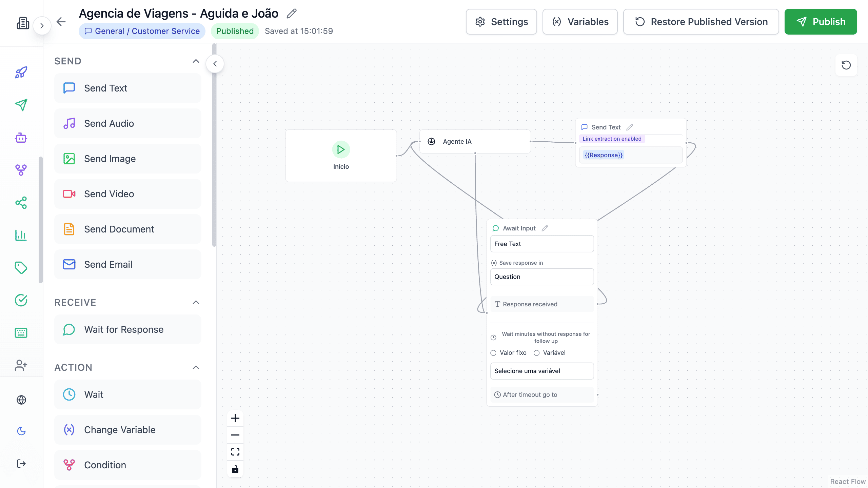This screenshot has height=488, width=868.
Task: Select the Variável radio button
Action: [x=537, y=353]
